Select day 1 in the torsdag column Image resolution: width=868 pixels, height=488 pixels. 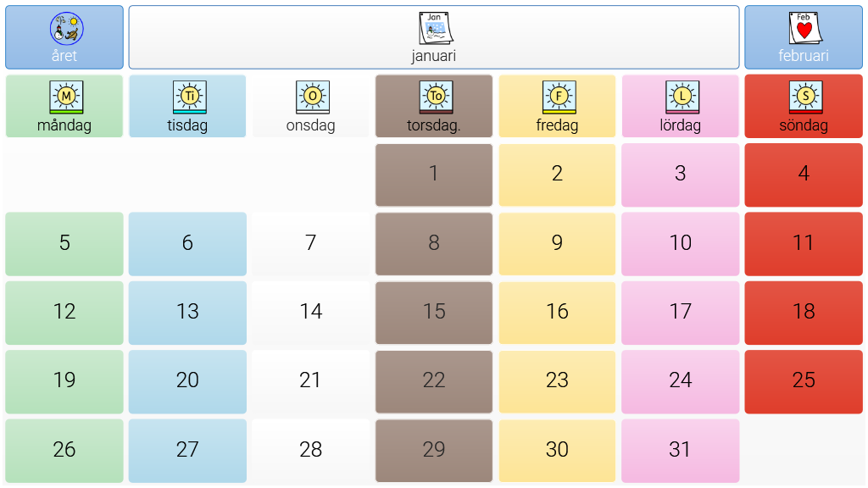click(x=434, y=175)
